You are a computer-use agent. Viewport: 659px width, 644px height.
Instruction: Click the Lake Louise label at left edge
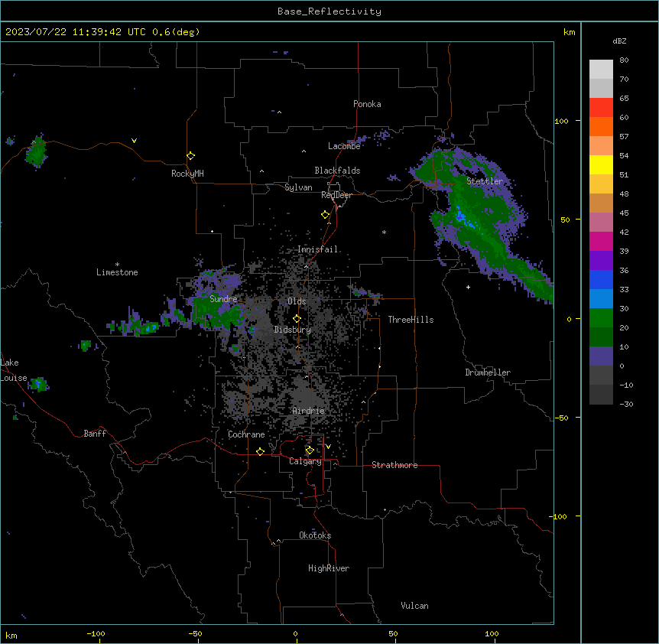[x=12, y=370]
